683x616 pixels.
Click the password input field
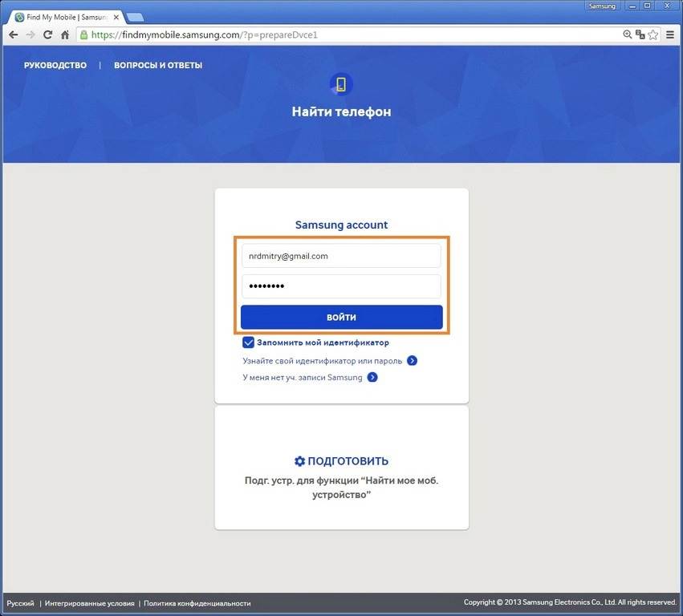point(341,286)
